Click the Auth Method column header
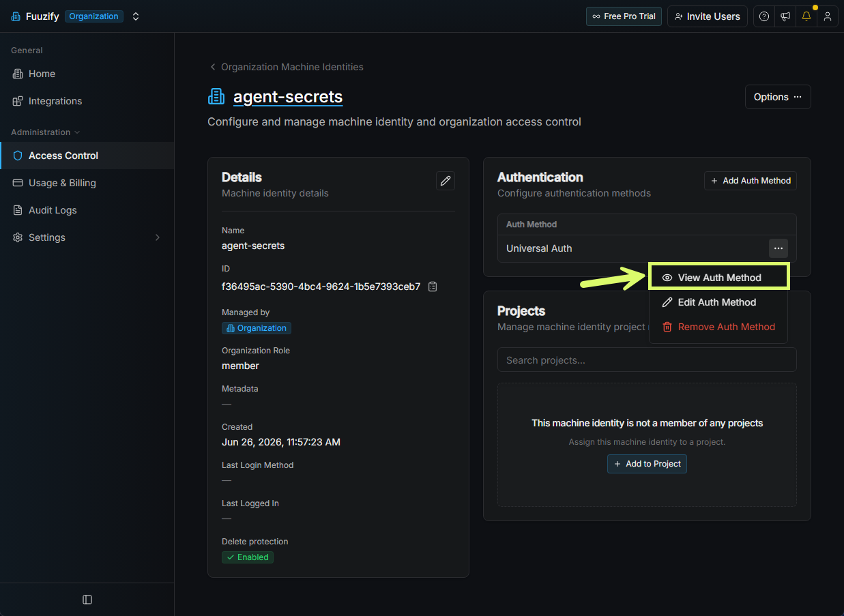 532,224
